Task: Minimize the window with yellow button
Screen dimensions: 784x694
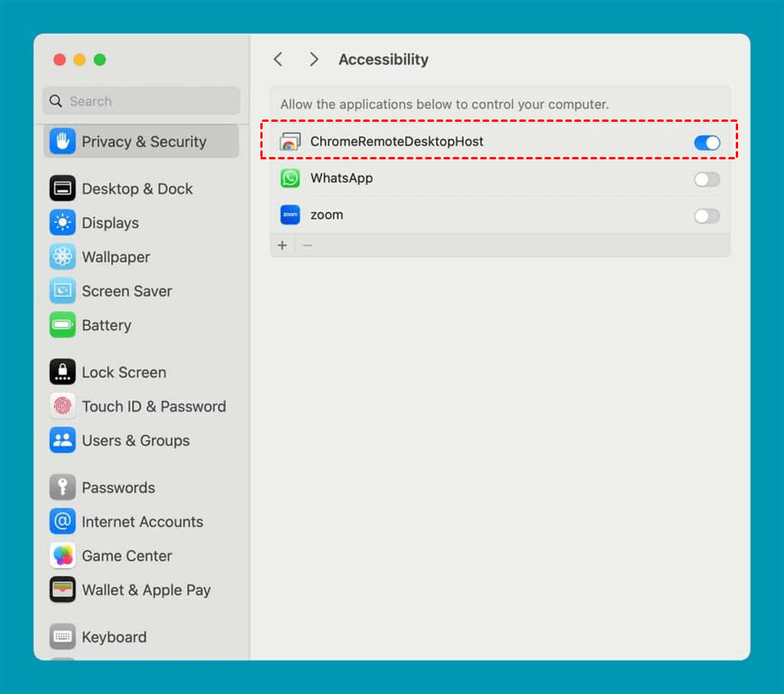Action: (80, 60)
